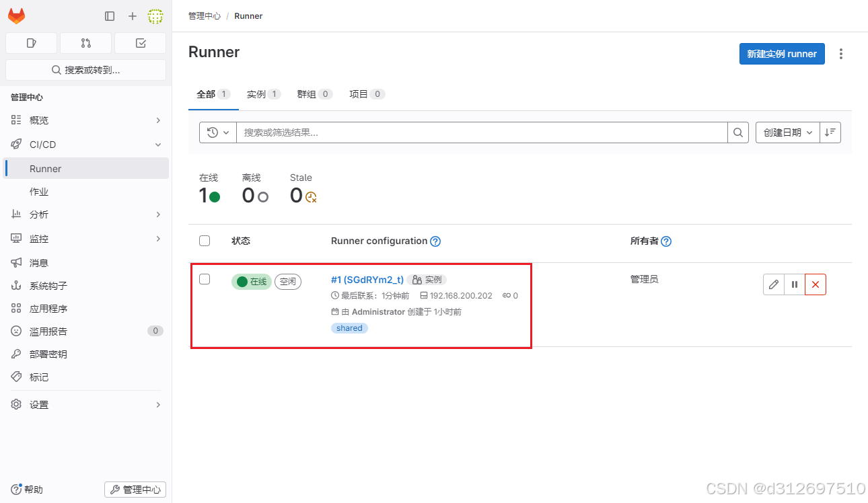Click the search magnifier button in filter bar

coord(738,132)
